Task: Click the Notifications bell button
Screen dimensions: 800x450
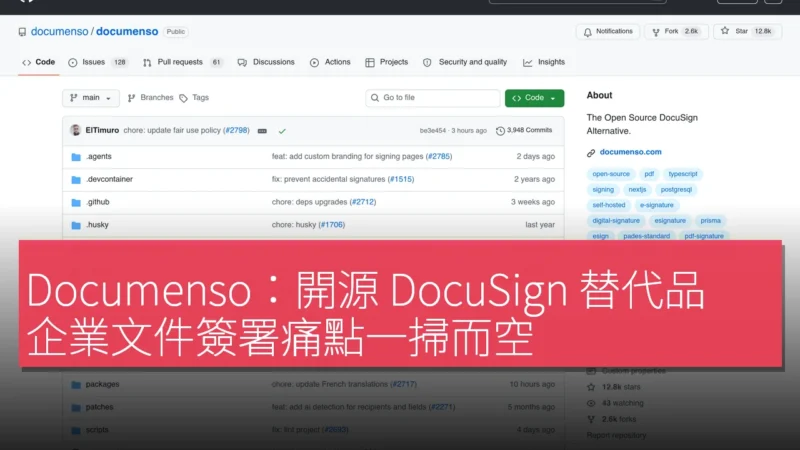Action: click(608, 32)
